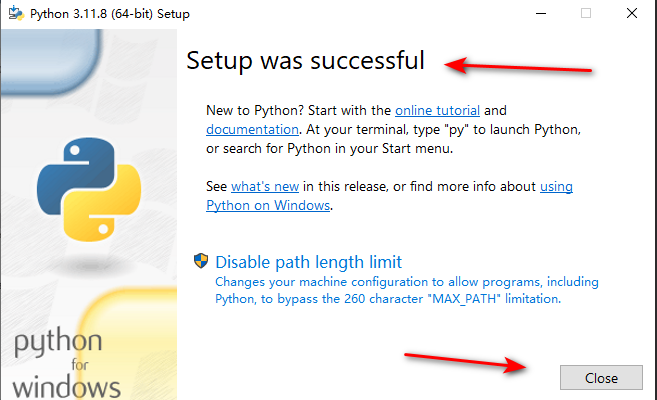Click the "Python 3.11.8 (64-bit) Setup" title text

click(112, 14)
